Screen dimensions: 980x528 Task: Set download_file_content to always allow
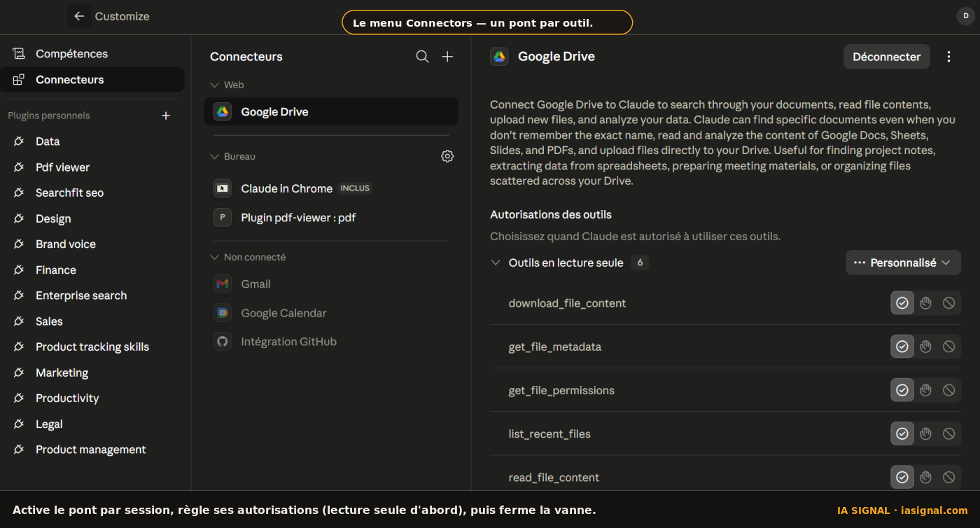902,303
